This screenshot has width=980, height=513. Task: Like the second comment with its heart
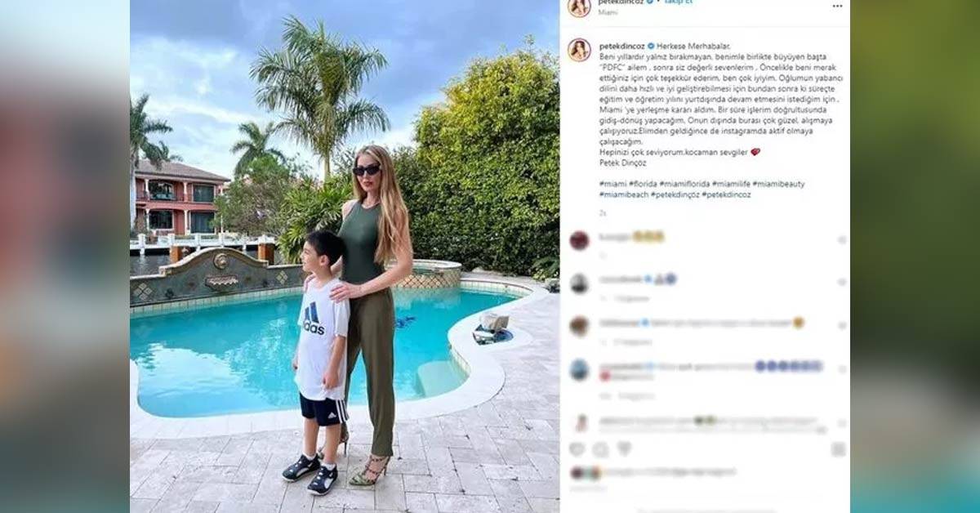point(841,283)
